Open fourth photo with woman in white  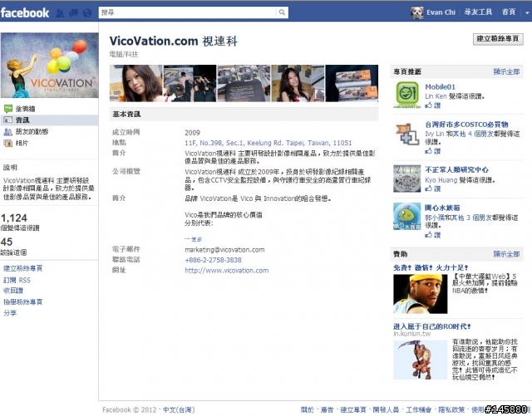point(298,83)
